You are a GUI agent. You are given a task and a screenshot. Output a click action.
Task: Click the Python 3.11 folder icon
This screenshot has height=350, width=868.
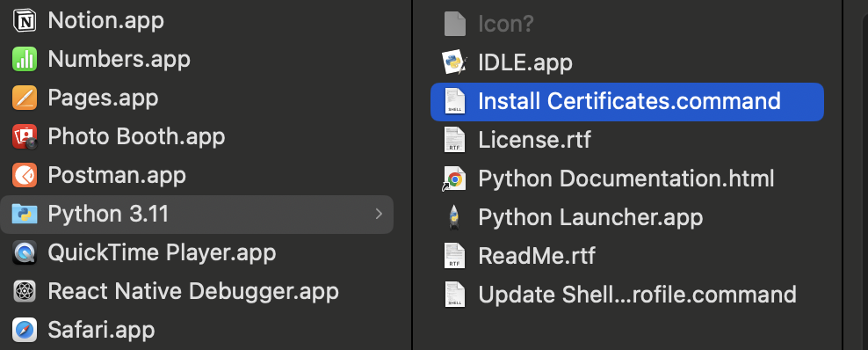click(25, 215)
